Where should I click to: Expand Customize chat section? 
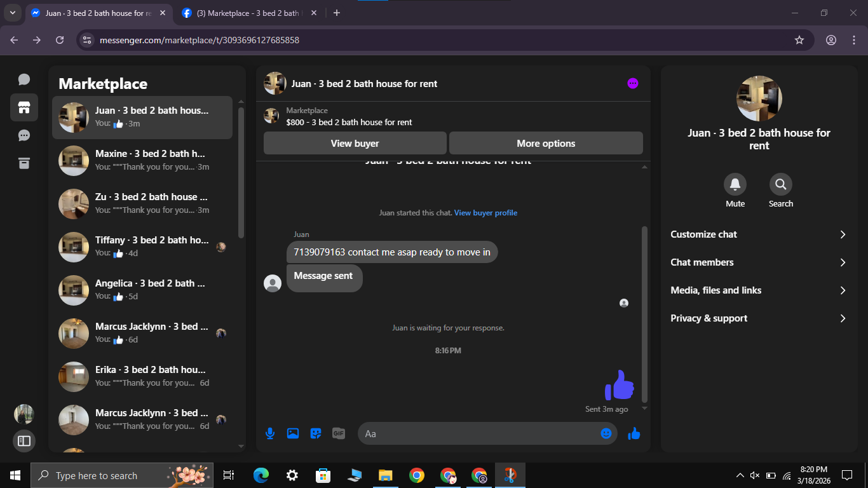click(x=759, y=234)
